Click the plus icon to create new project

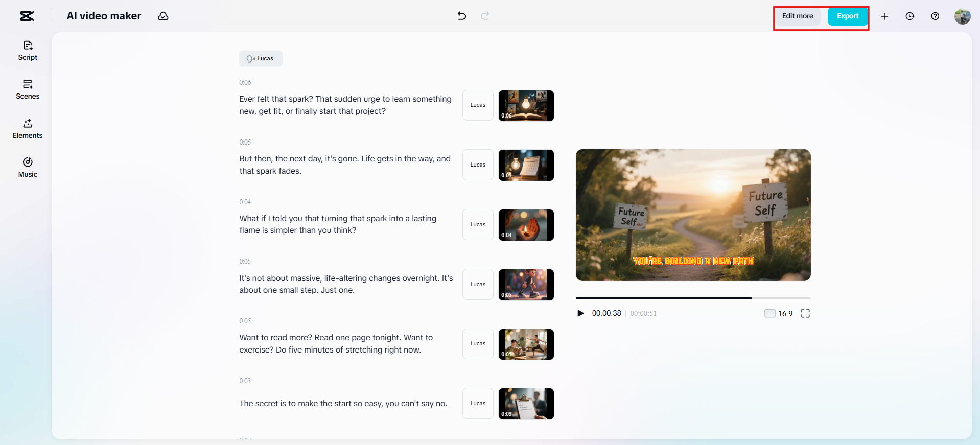884,16
